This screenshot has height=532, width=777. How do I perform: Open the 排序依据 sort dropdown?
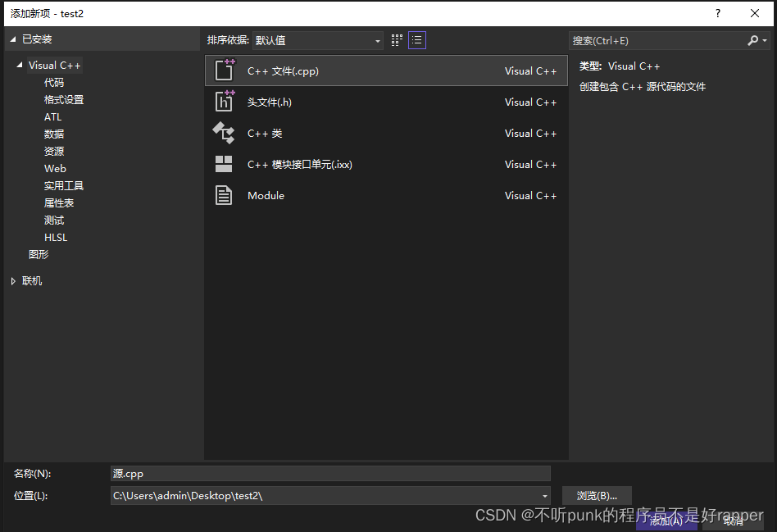tap(377, 40)
